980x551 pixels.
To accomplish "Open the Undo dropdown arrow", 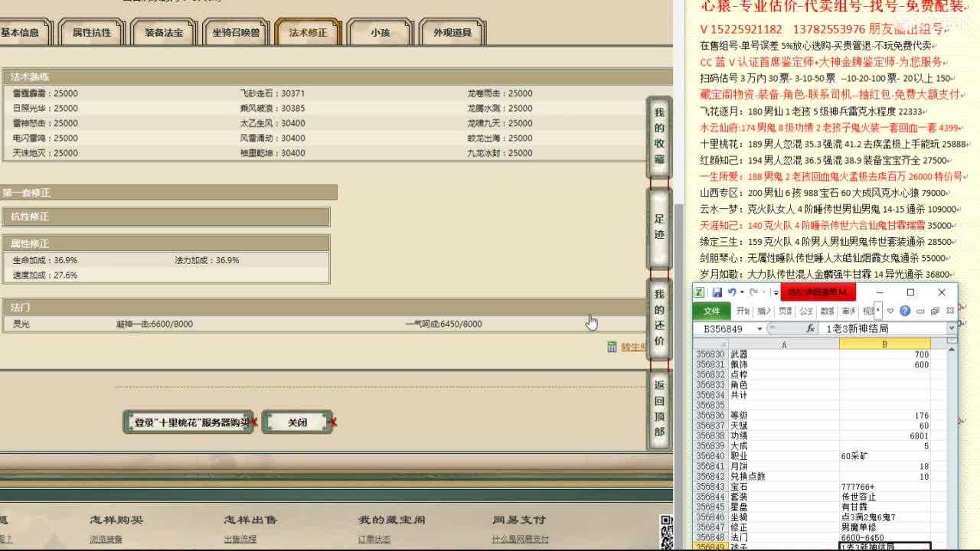I will (x=741, y=292).
